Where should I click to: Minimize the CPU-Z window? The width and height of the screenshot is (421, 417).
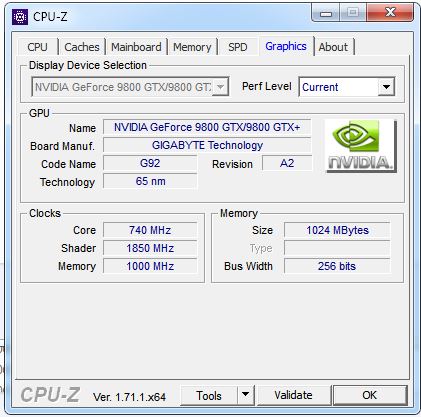[326, 13]
